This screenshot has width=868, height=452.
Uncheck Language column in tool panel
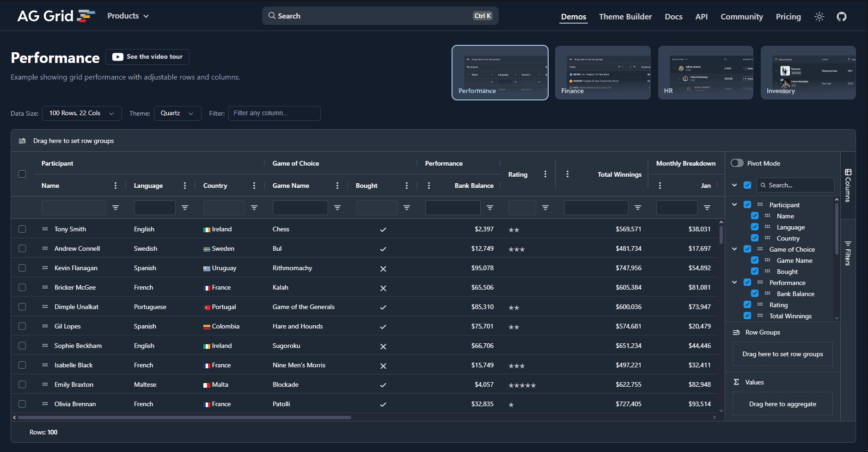coord(755,227)
